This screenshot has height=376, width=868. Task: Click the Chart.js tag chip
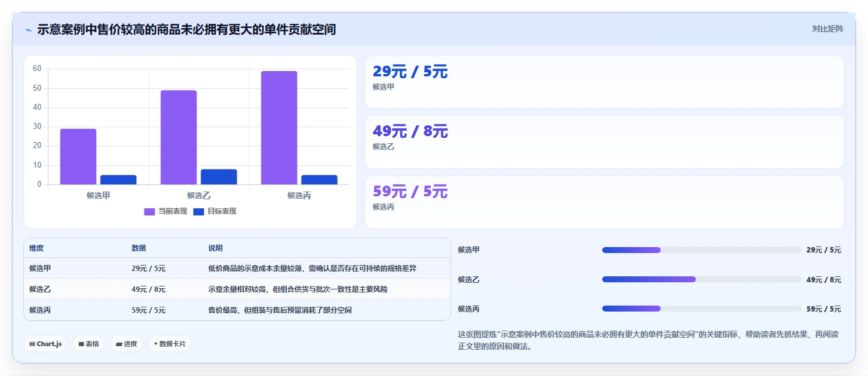point(45,344)
